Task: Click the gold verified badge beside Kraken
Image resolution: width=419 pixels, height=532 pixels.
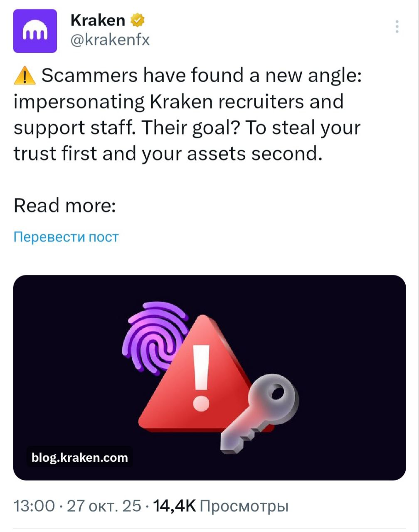Action: pyautogui.click(x=137, y=20)
